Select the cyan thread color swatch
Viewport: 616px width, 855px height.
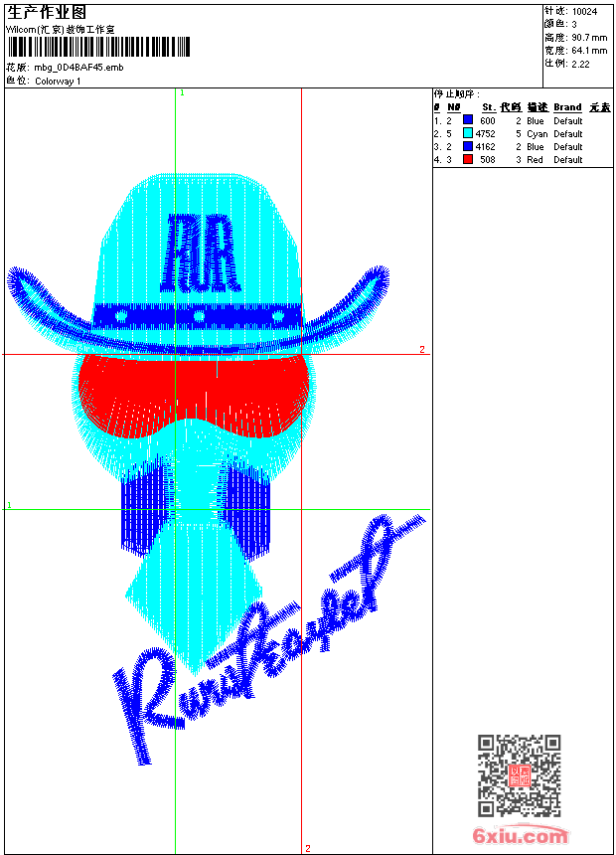[468, 133]
